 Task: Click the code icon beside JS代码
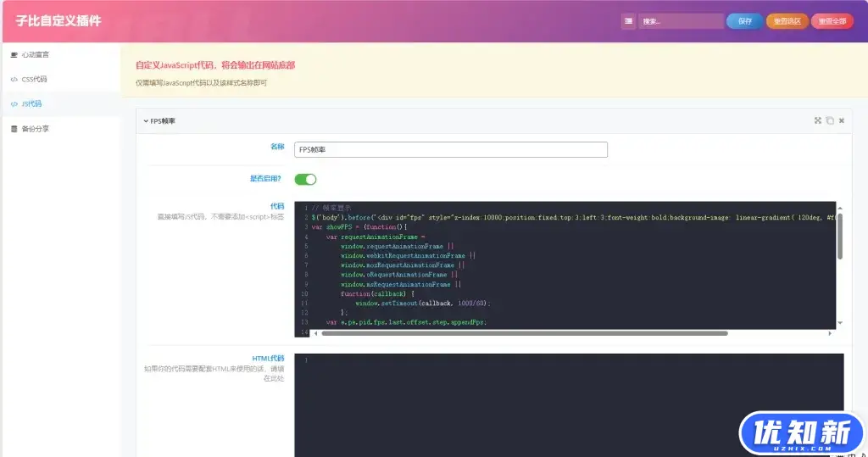[x=14, y=103]
